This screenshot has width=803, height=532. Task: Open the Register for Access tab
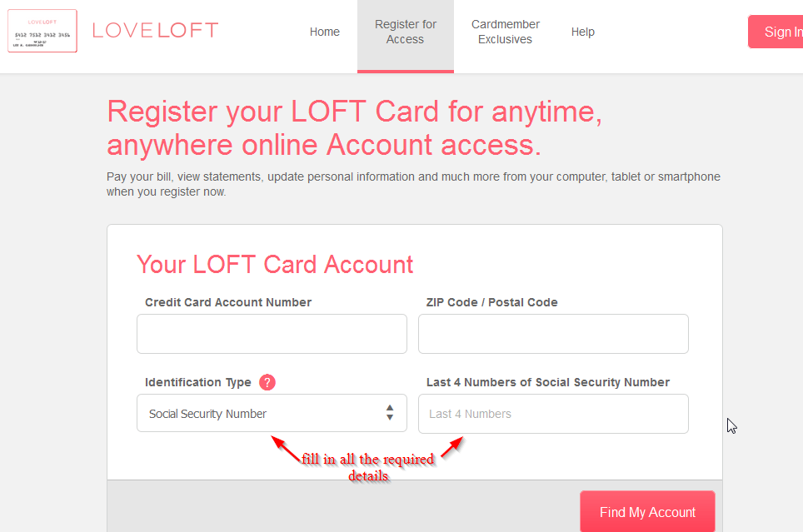(406, 32)
